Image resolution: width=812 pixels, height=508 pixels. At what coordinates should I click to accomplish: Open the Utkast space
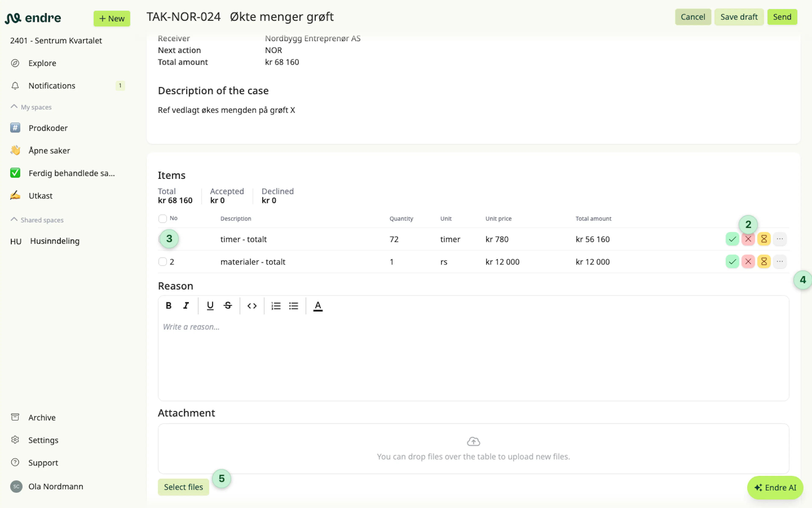[41, 196]
